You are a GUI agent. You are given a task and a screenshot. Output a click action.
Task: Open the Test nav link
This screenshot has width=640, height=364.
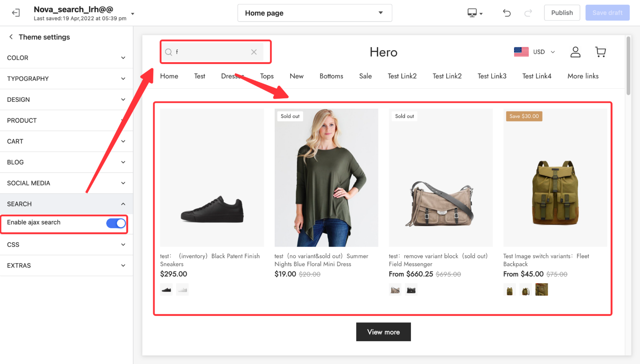(199, 76)
